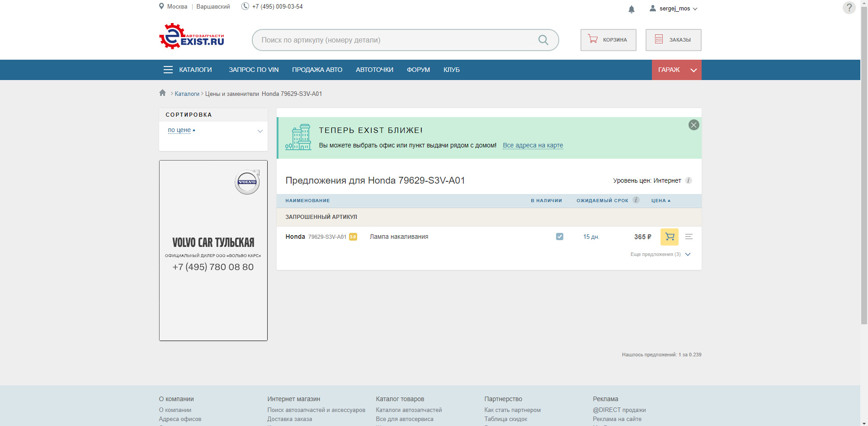Screen dimensions: 868x426
Task: Open offer details list icon
Action: [x=689, y=237]
